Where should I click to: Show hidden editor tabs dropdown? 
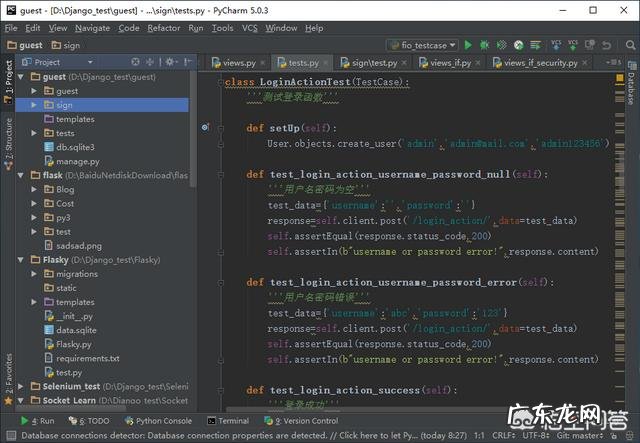pyautogui.click(x=613, y=62)
